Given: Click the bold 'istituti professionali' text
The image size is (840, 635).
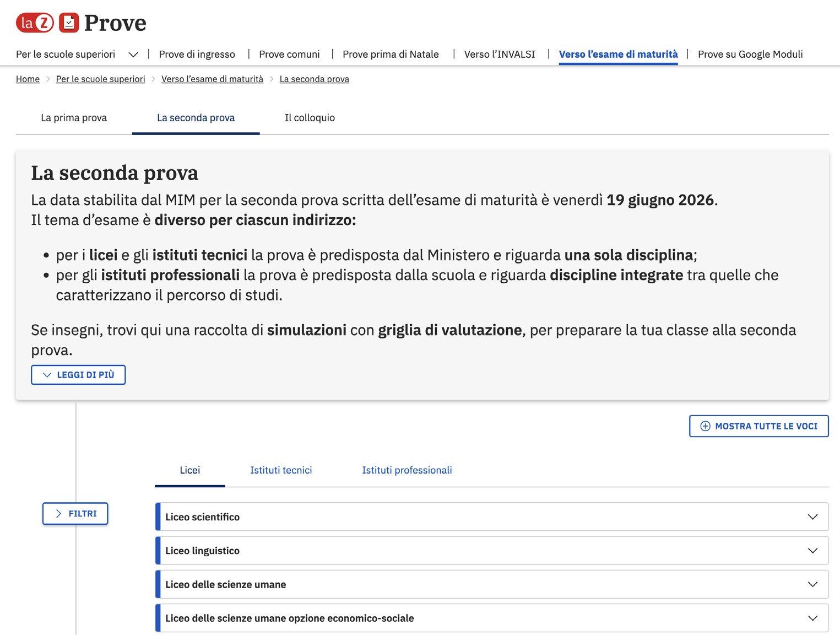Looking at the screenshot, I should (x=170, y=275).
